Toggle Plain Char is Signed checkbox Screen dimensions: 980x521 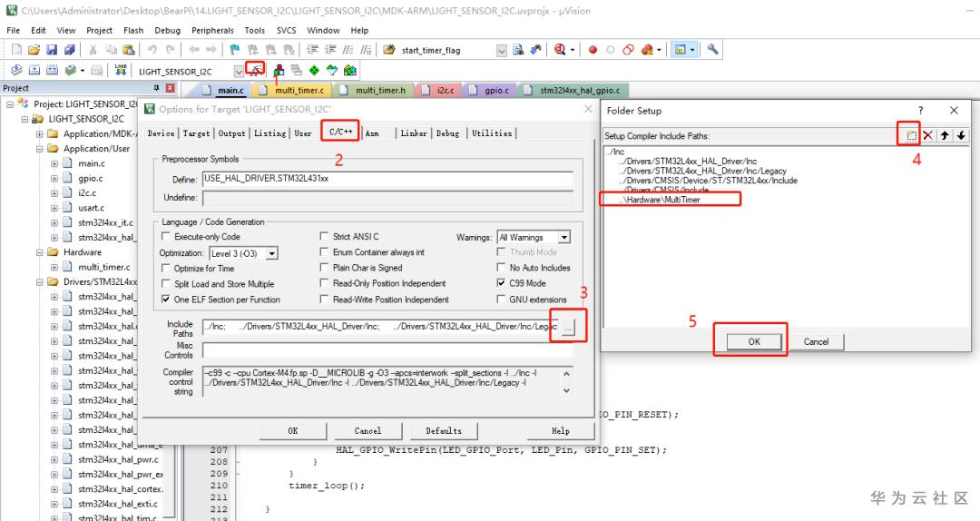click(324, 267)
